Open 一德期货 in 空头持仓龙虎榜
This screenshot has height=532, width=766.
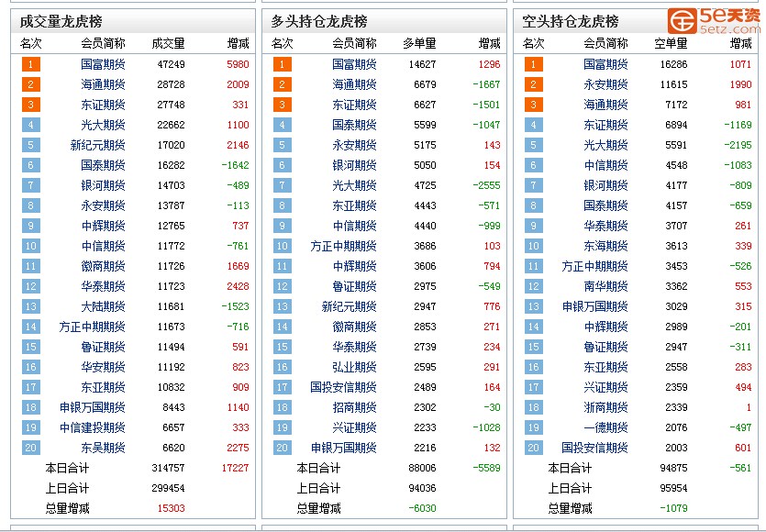click(605, 427)
